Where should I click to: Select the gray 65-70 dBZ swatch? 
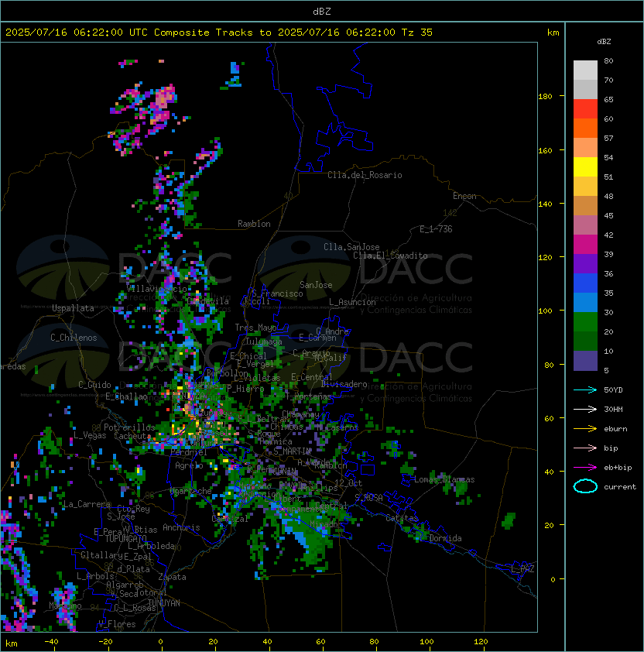(585, 89)
